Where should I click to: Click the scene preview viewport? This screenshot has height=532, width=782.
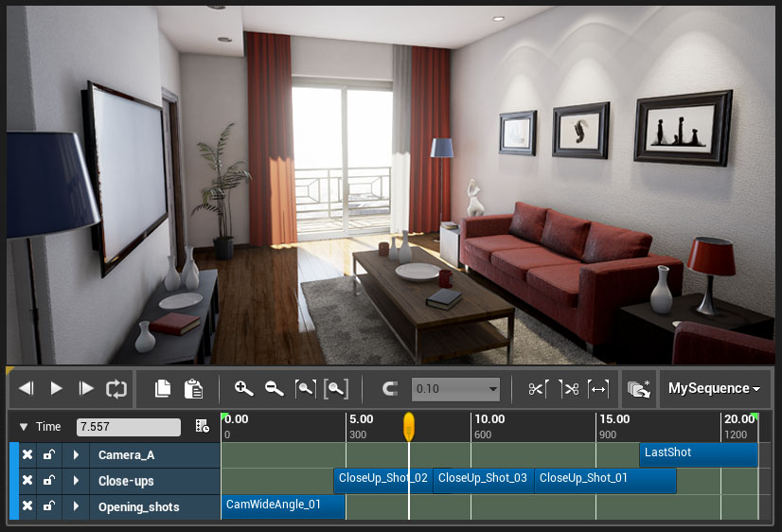tap(390, 185)
